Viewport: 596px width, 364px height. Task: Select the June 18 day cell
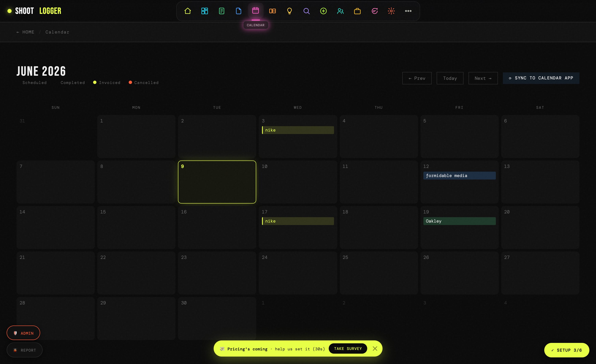(x=379, y=227)
